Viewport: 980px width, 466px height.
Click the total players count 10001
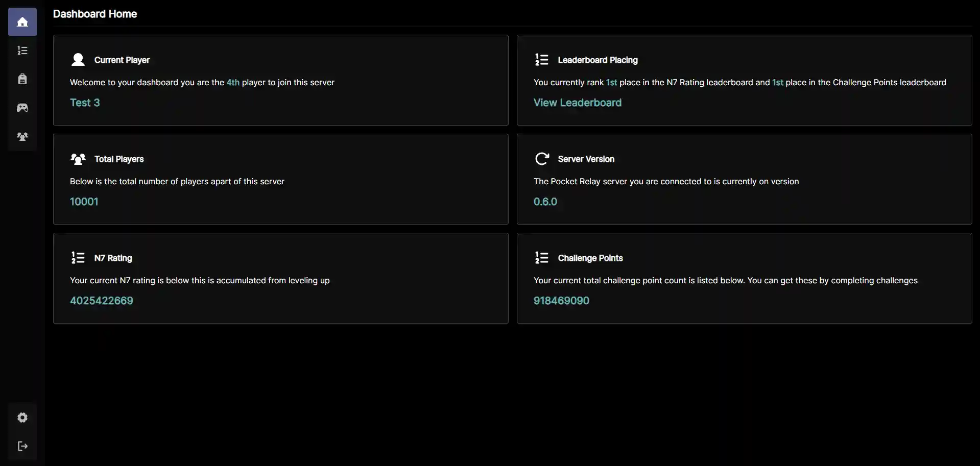84,202
